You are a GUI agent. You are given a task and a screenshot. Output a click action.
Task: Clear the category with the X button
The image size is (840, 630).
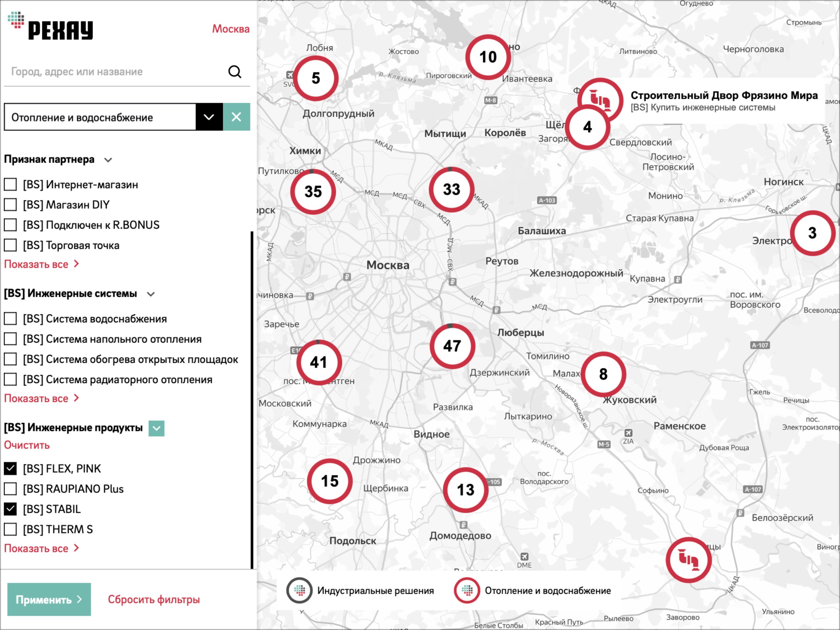237,117
